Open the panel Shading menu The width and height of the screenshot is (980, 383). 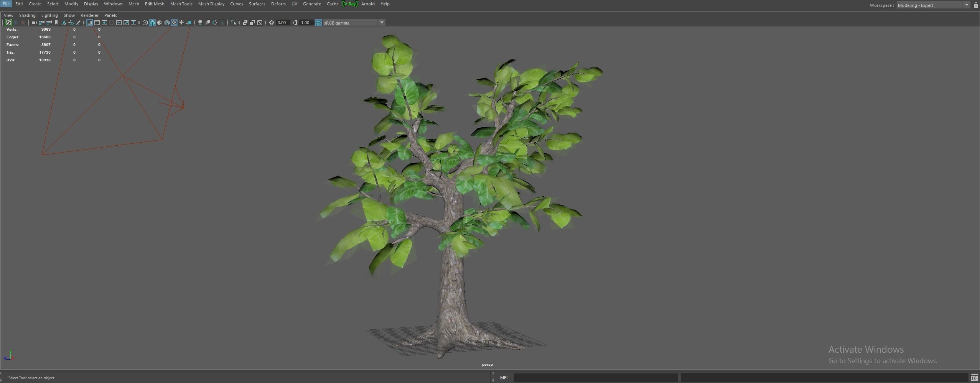pyautogui.click(x=27, y=15)
